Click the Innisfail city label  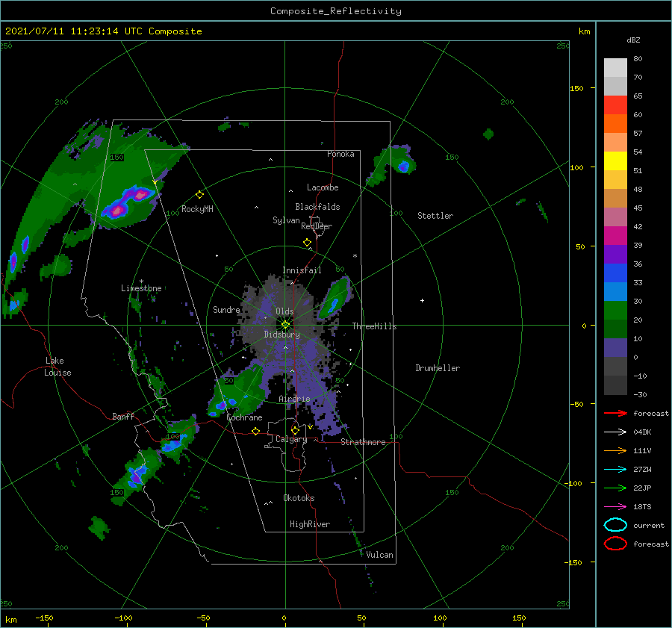302,270
